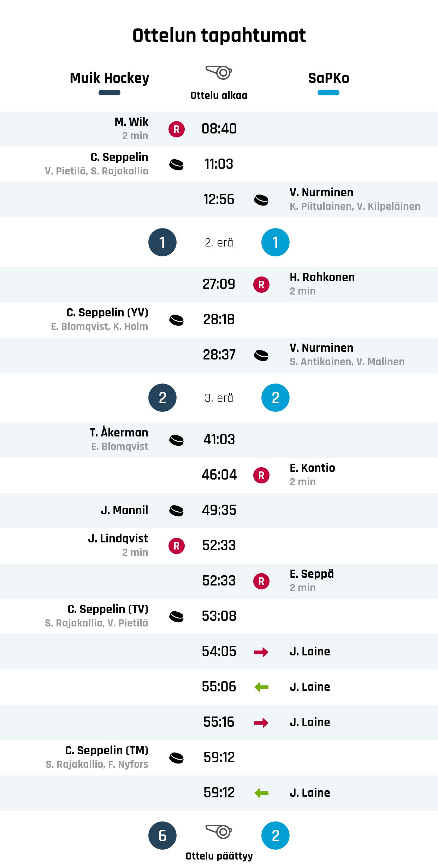Click the Muik Hockey team name
Image resolution: width=438 pixels, height=868 pixels.
click(x=109, y=78)
